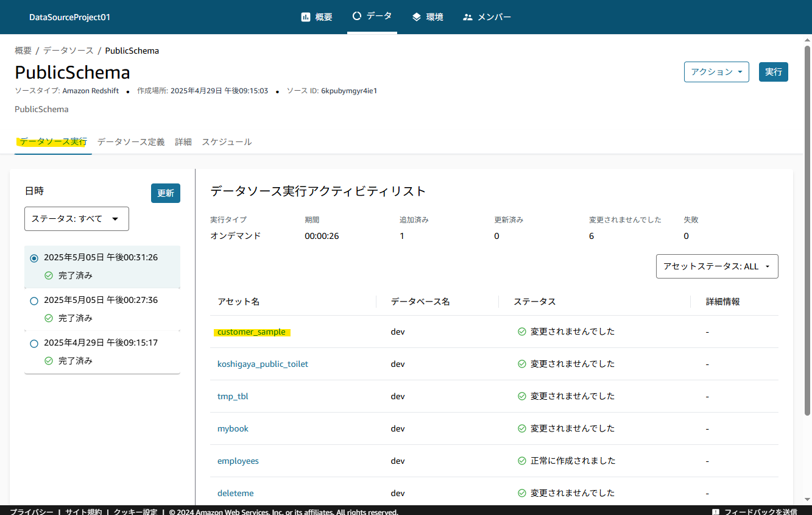
Task: Click the feedback icon beside フィードバックを送信
Action: [716, 512]
